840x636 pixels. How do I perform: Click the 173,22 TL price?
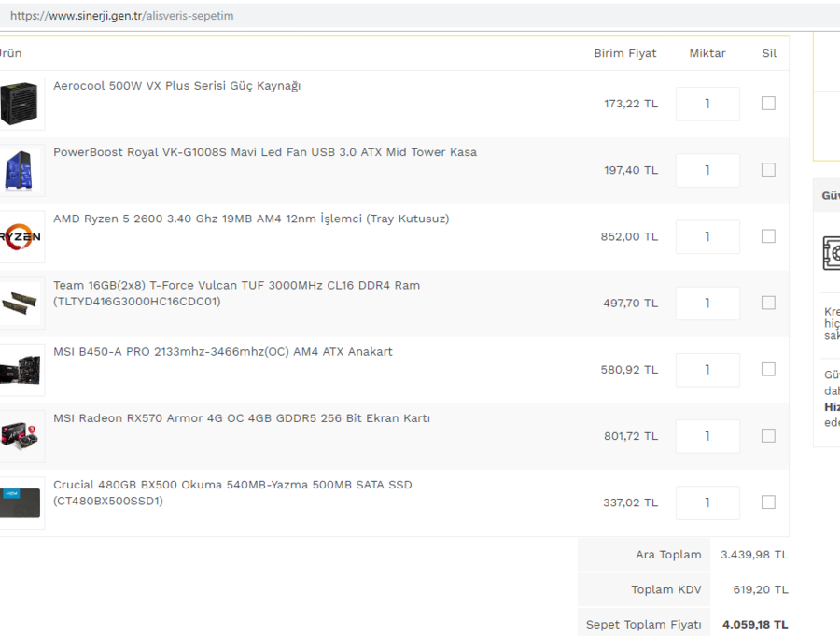coord(631,104)
